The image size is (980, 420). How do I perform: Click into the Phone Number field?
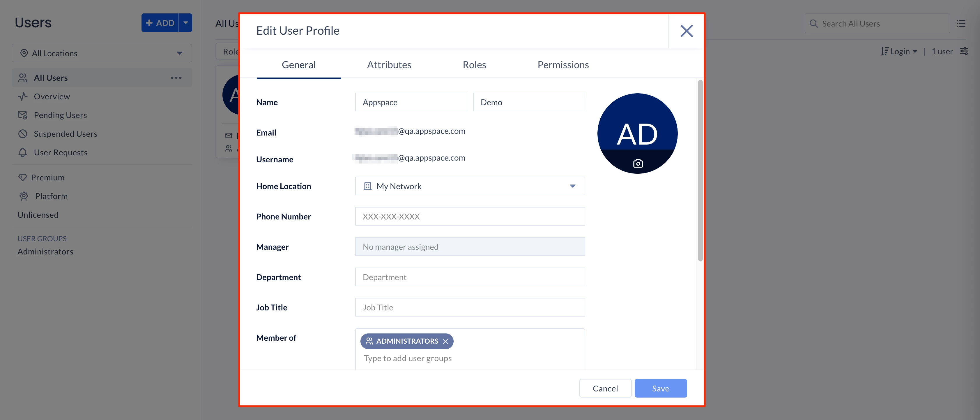tap(470, 217)
